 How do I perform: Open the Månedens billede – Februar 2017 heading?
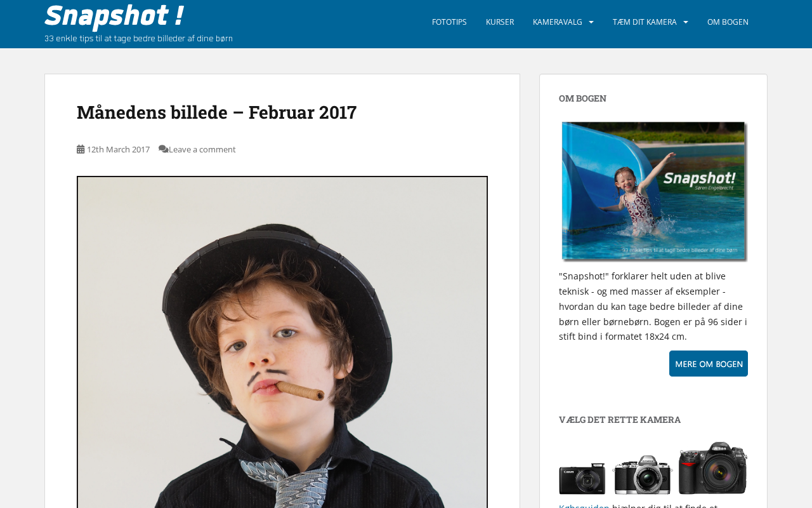pyautogui.click(x=216, y=112)
